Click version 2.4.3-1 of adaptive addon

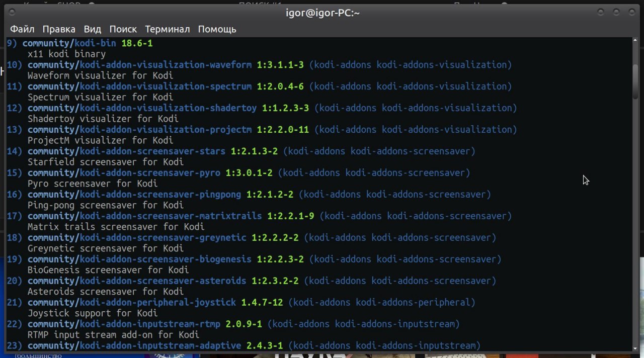pyautogui.click(x=265, y=345)
